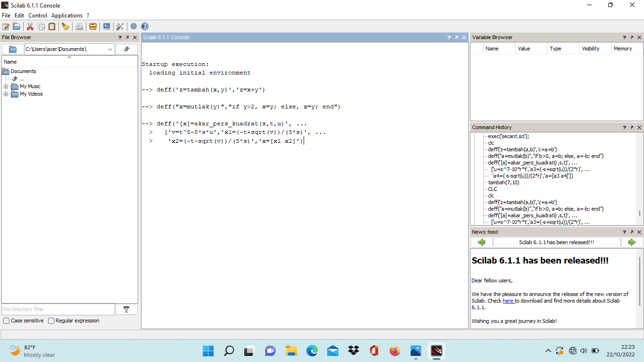The image size is (644, 362).
Task: Open taskbar Search
Action: [x=229, y=351]
